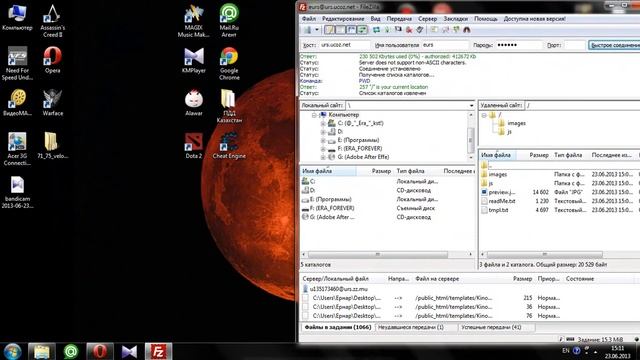This screenshot has width=640, height=360.
Task: Open the Редактирование menu
Action: point(343,19)
